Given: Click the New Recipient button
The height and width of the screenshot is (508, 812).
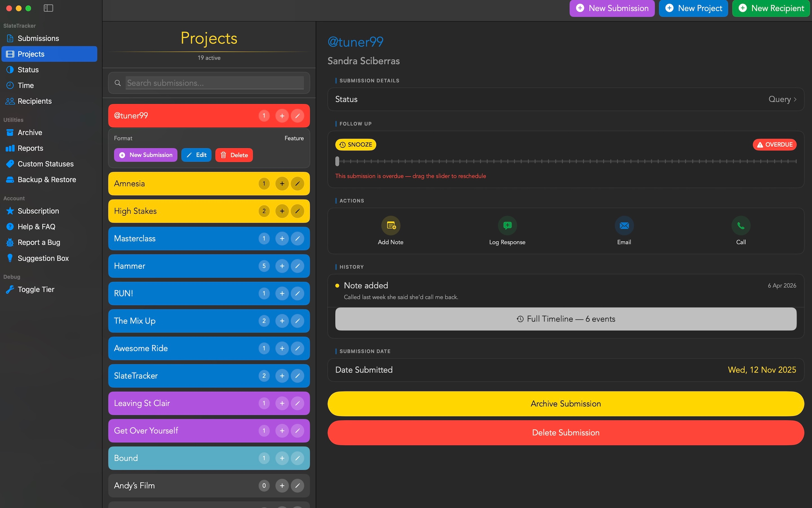Looking at the screenshot, I should [x=771, y=8].
